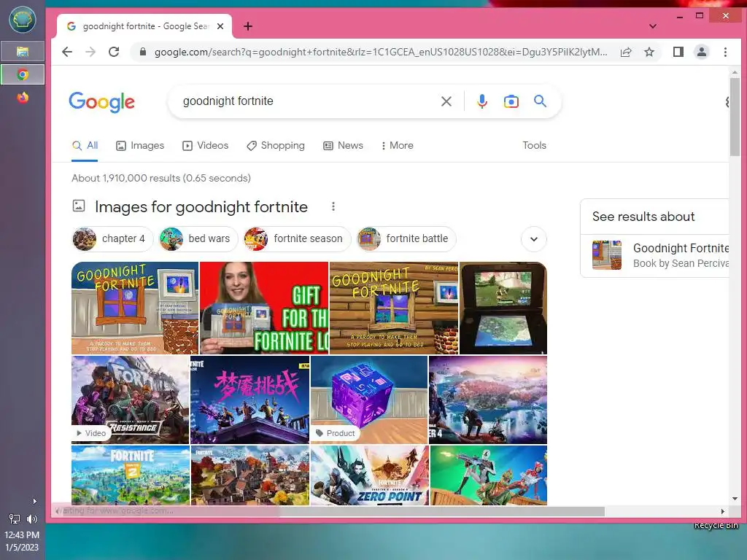The width and height of the screenshot is (747, 560).
Task: Filter images by fortnite season chip
Action: pos(298,238)
